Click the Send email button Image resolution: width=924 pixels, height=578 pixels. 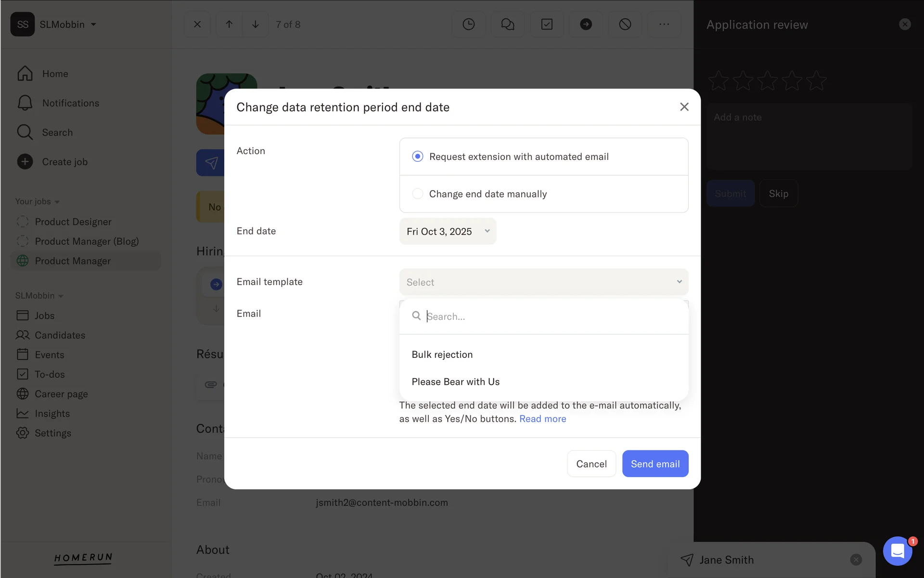click(654, 464)
